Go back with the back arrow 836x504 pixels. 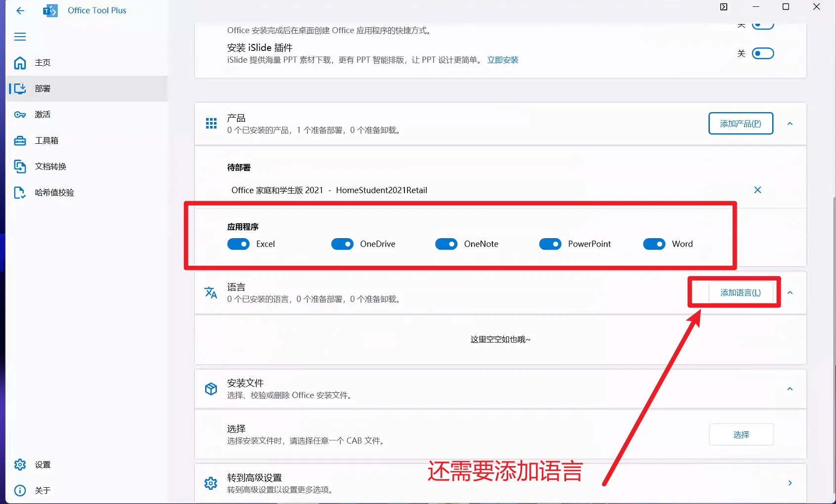20,10
